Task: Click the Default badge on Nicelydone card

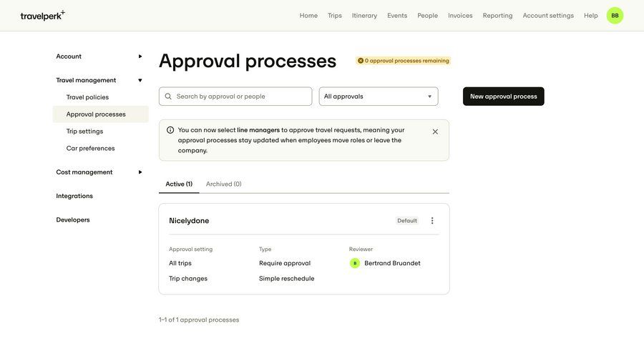Action: click(x=407, y=221)
